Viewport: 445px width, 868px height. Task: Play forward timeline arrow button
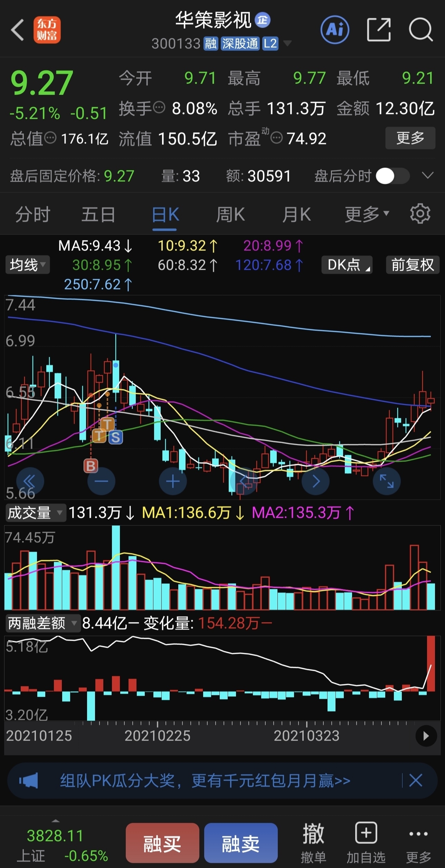(x=426, y=736)
